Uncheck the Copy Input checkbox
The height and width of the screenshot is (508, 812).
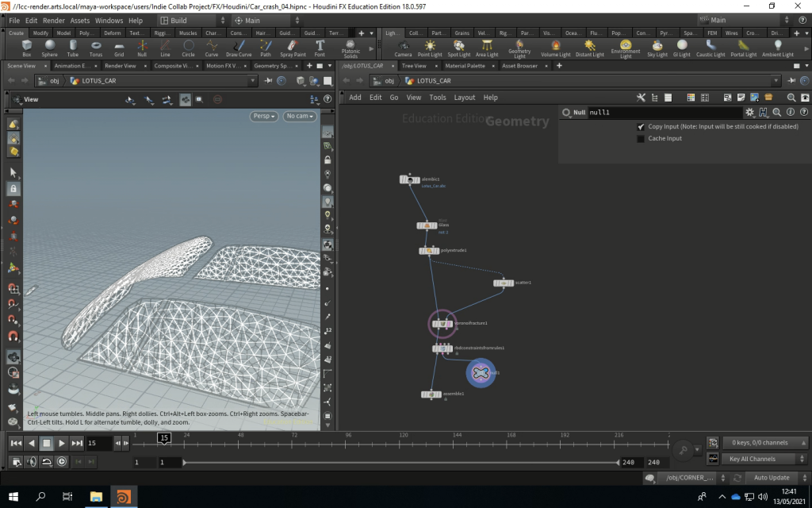pos(641,127)
